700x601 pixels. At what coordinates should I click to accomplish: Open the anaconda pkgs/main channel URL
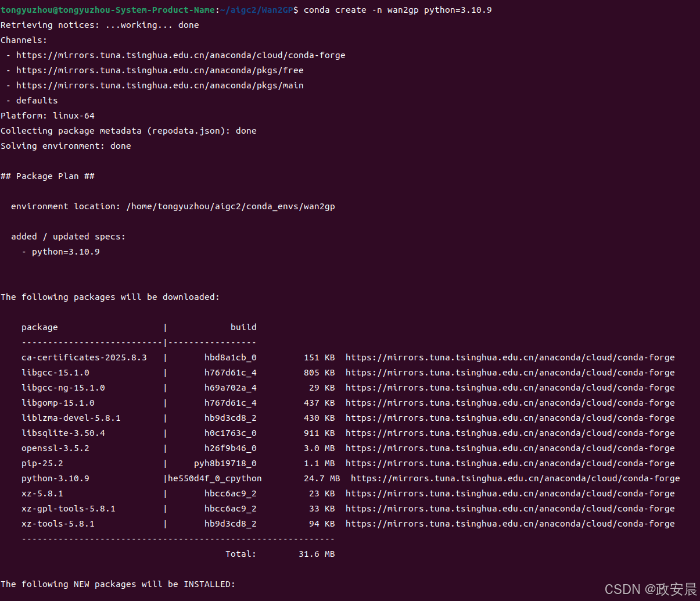(160, 85)
